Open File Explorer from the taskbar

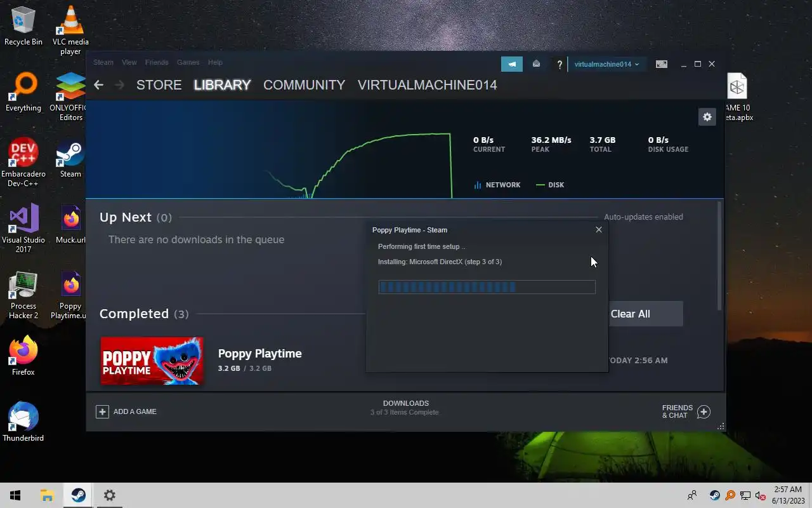pos(47,495)
